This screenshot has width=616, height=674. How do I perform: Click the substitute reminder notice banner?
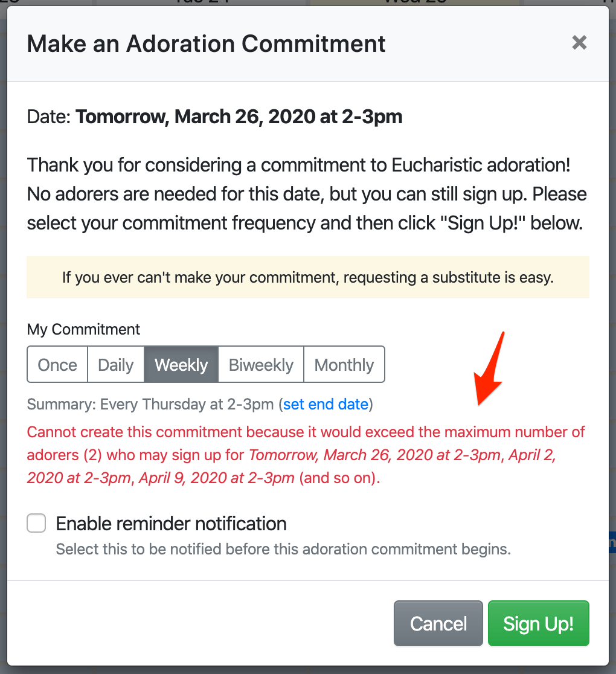(x=307, y=277)
